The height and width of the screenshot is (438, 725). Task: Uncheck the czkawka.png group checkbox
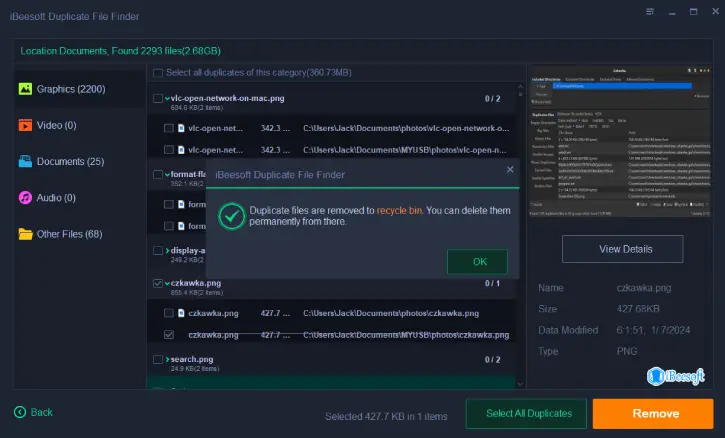tap(158, 283)
